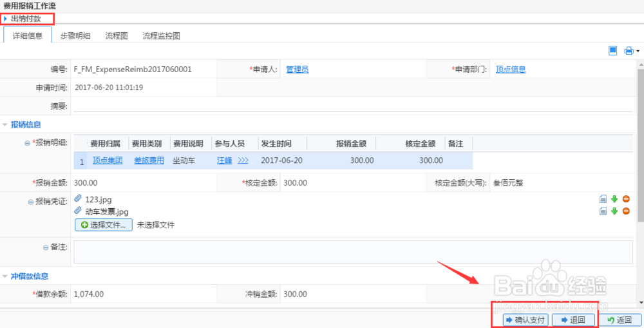This screenshot has width=644, height=328.
Task: Open the 顶点集团 link in row 1
Action: [108, 160]
